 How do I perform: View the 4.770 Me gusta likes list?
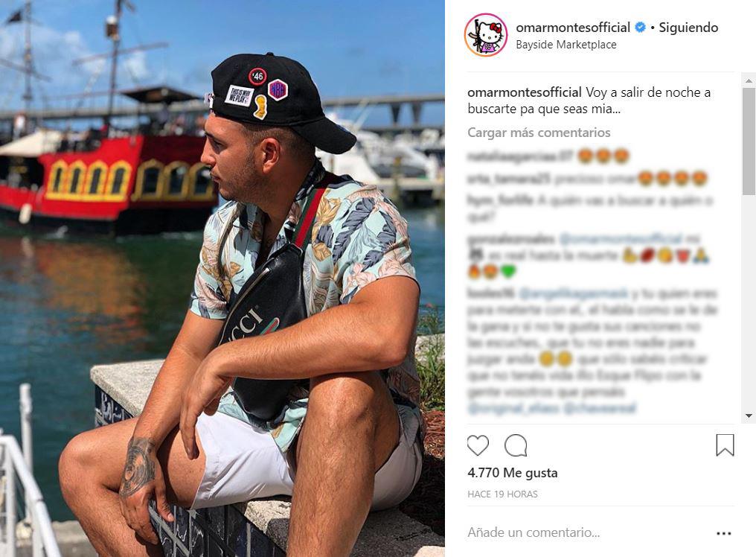pyautogui.click(x=513, y=473)
